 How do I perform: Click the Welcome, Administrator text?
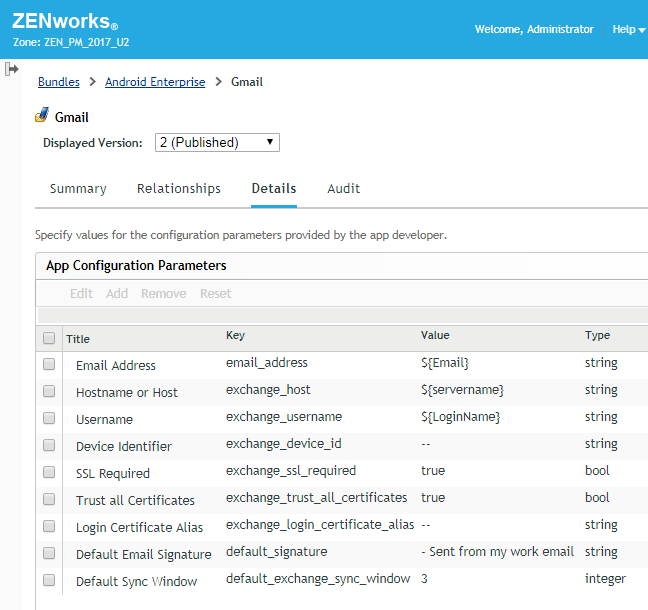coord(534,29)
